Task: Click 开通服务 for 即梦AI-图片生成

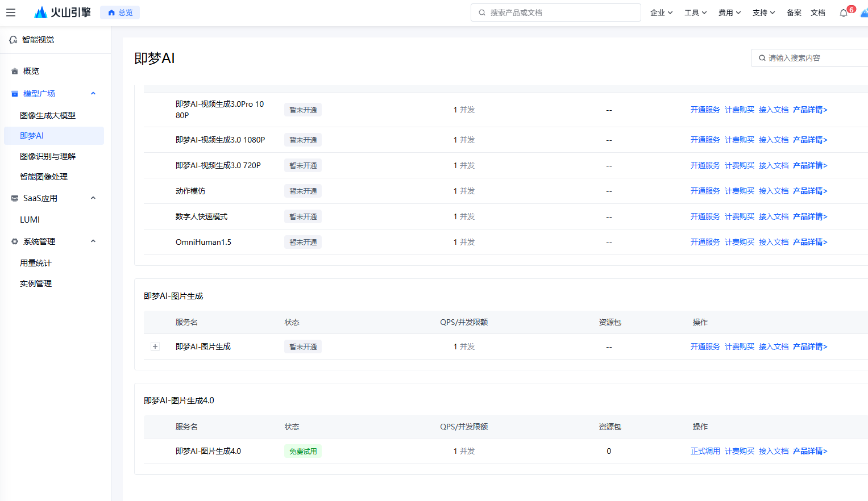Action: click(705, 346)
